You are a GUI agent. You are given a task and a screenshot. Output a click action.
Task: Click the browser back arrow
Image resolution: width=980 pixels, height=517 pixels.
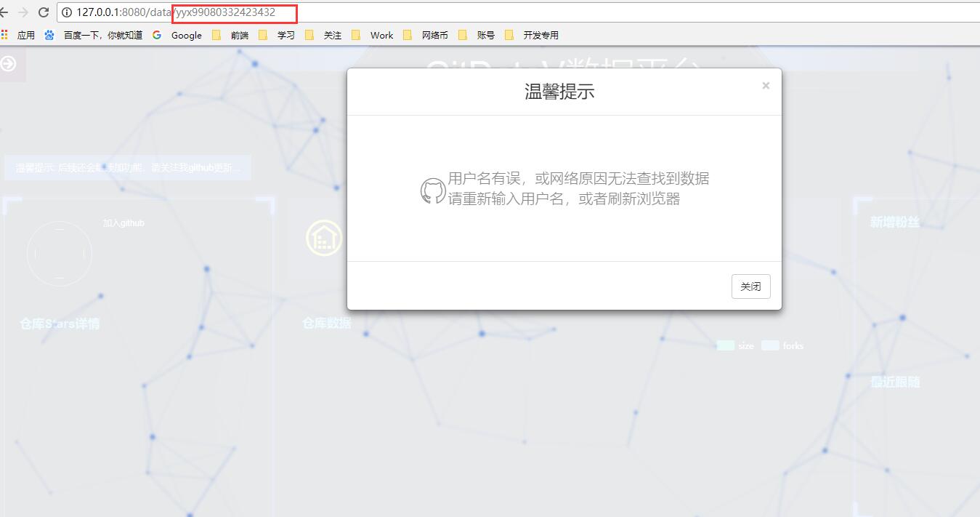[4, 12]
